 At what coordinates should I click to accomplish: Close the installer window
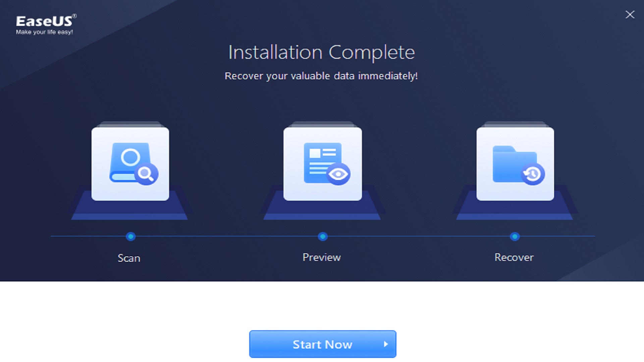[630, 14]
